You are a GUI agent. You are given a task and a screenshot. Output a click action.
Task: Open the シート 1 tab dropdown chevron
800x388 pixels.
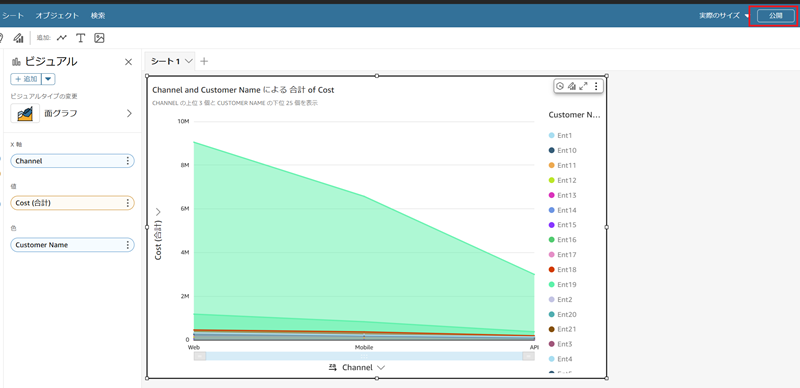pyautogui.click(x=188, y=61)
